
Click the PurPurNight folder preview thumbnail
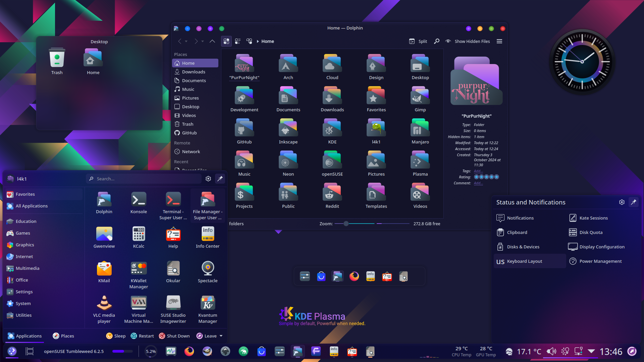coord(476,81)
